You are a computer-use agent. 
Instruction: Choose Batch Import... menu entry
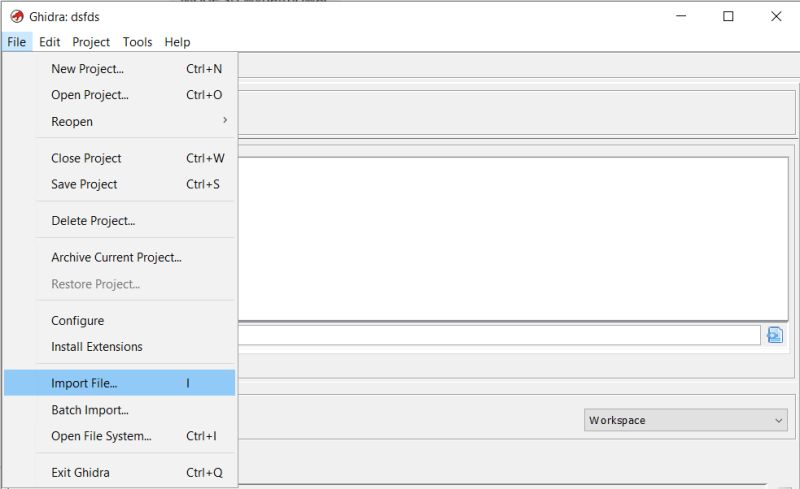119,410
